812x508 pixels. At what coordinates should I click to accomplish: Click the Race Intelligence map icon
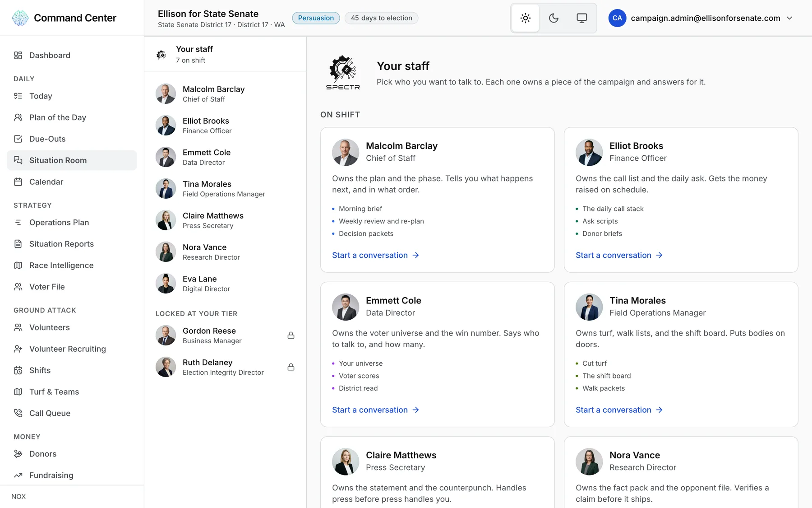click(18, 266)
